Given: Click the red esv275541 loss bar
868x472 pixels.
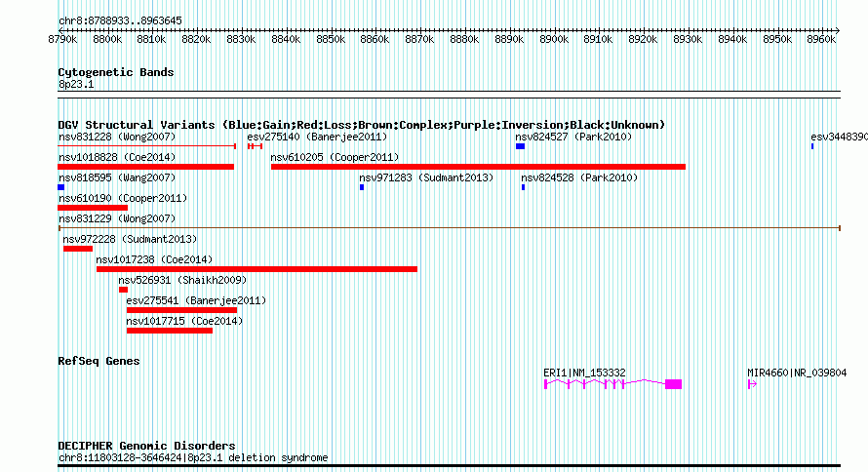Looking at the screenshot, I should 181,310.
